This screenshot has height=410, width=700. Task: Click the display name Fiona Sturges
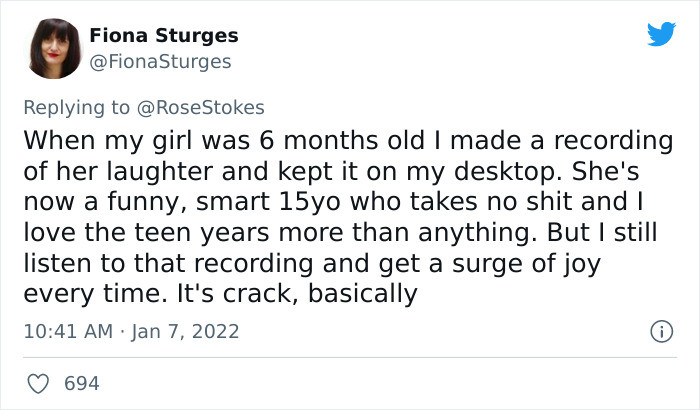coord(164,36)
